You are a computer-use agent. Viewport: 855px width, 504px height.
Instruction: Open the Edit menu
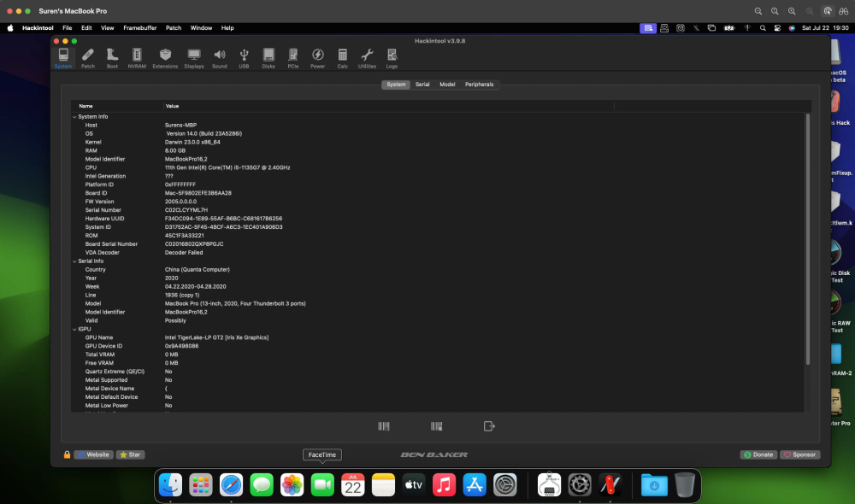coord(86,28)
